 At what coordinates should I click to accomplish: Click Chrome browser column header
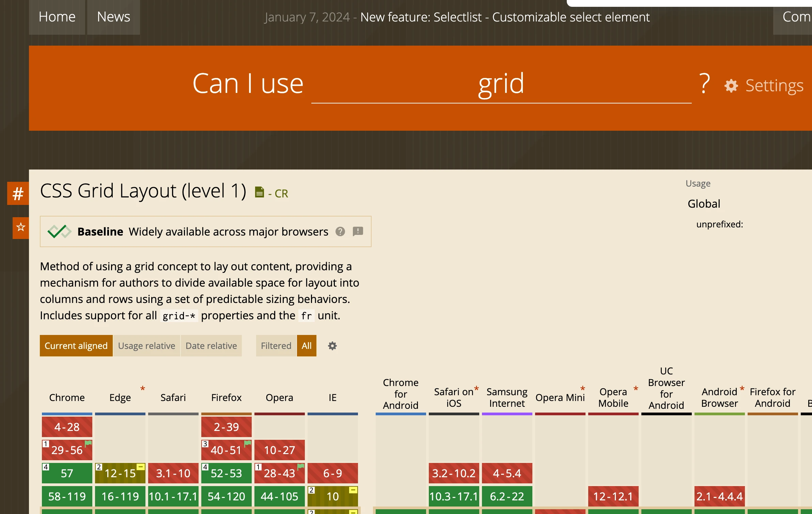coord(67,398)
